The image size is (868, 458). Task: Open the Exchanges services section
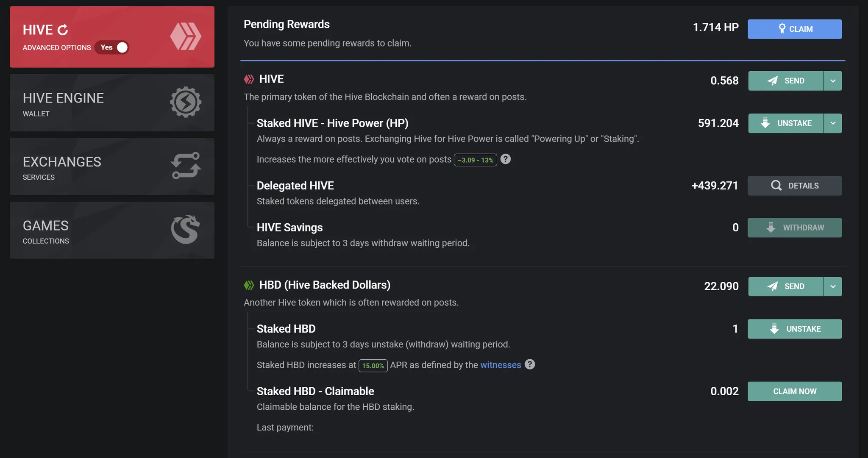[112, 166]
